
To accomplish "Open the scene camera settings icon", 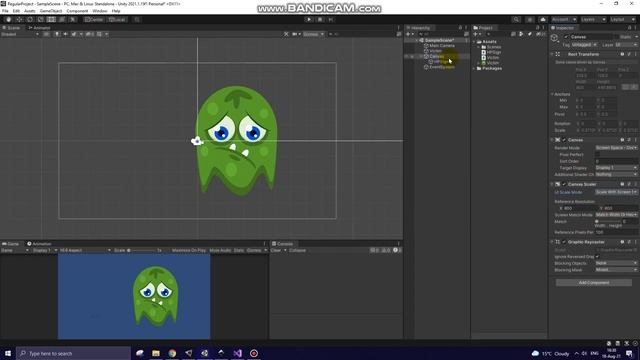I will (x=296, y=34).
